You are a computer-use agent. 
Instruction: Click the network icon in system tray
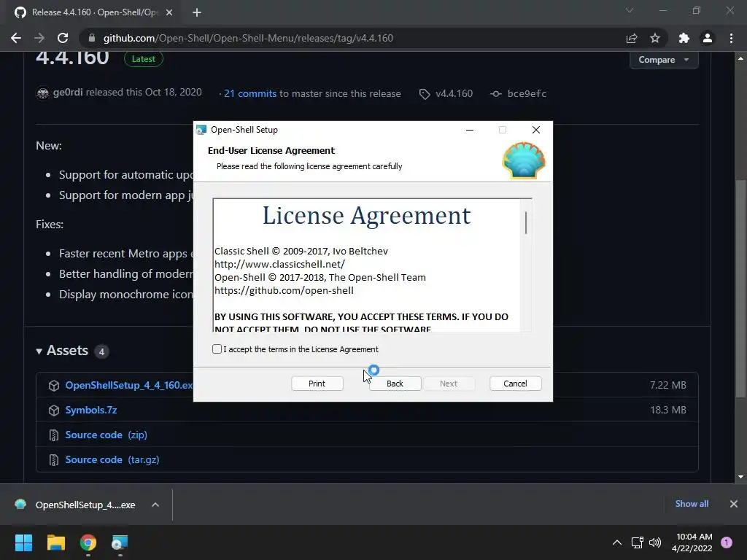pyautogui.click(x=637, y=542)
